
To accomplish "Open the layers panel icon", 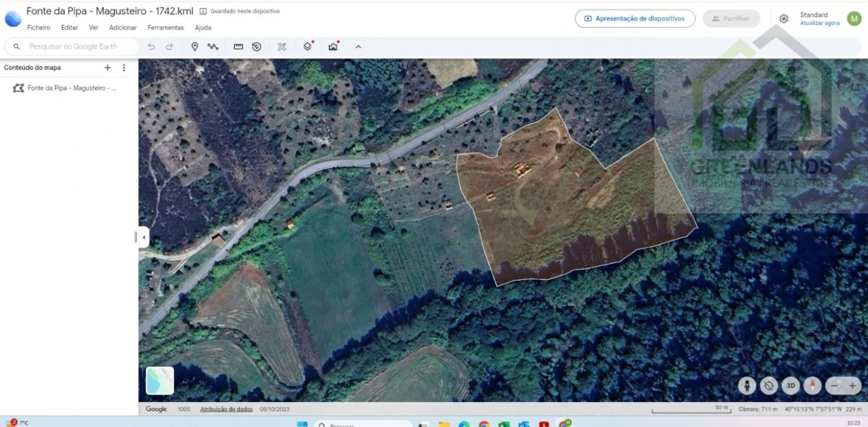I will 307,46.
